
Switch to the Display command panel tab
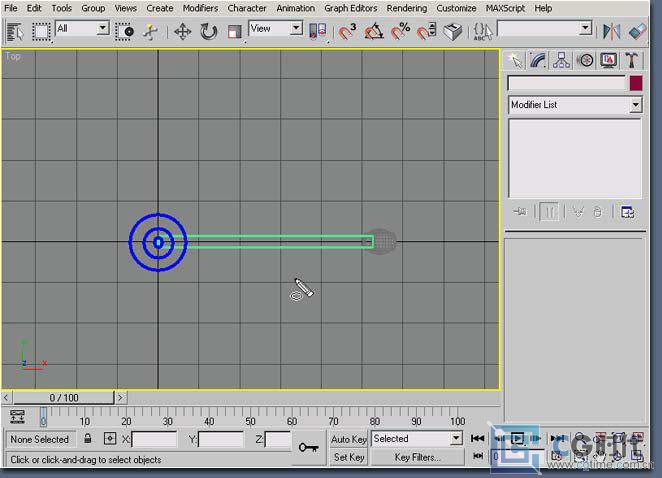coord(608,60)
